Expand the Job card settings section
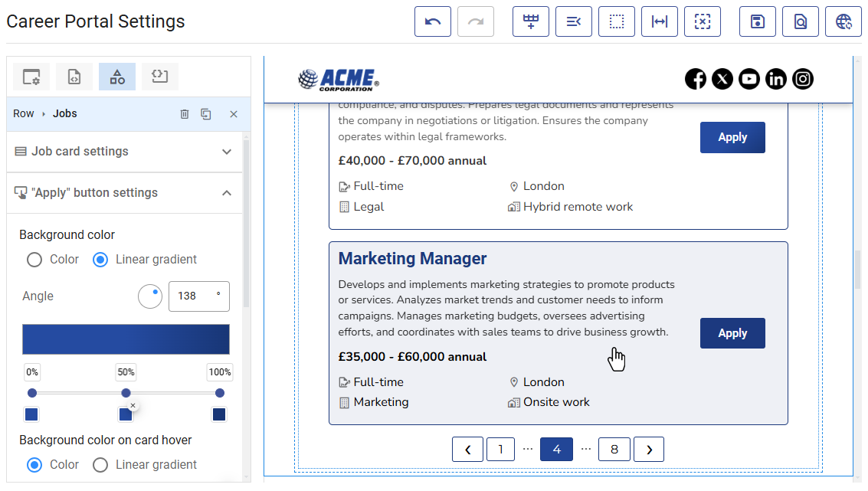This screenshot has width=868, height=491. pos(226,152)
